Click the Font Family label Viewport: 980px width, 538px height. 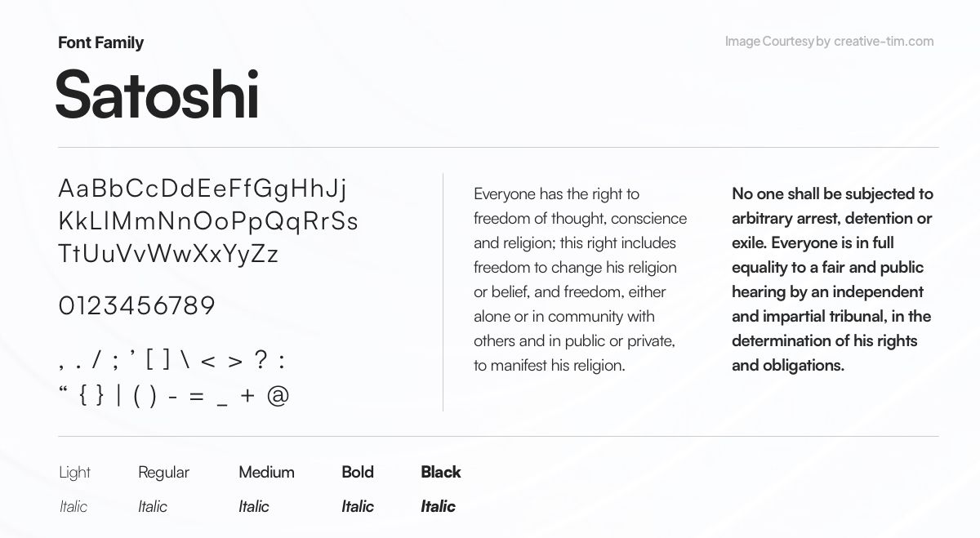pos(100,42)
